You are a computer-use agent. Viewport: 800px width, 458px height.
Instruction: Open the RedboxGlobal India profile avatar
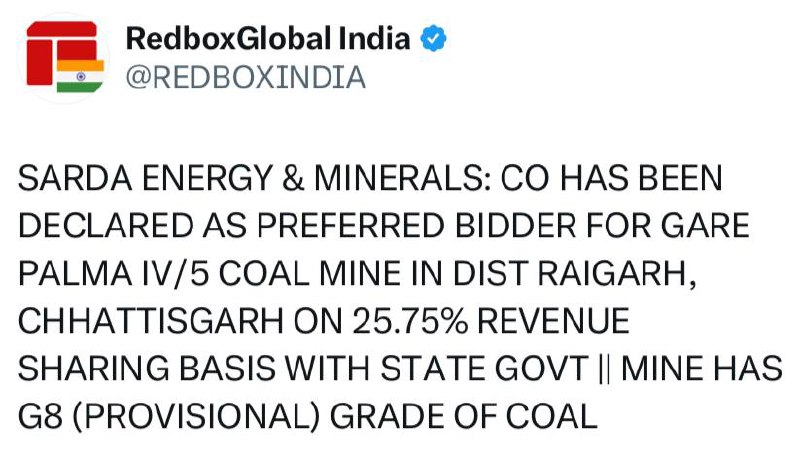coord(64,58)
